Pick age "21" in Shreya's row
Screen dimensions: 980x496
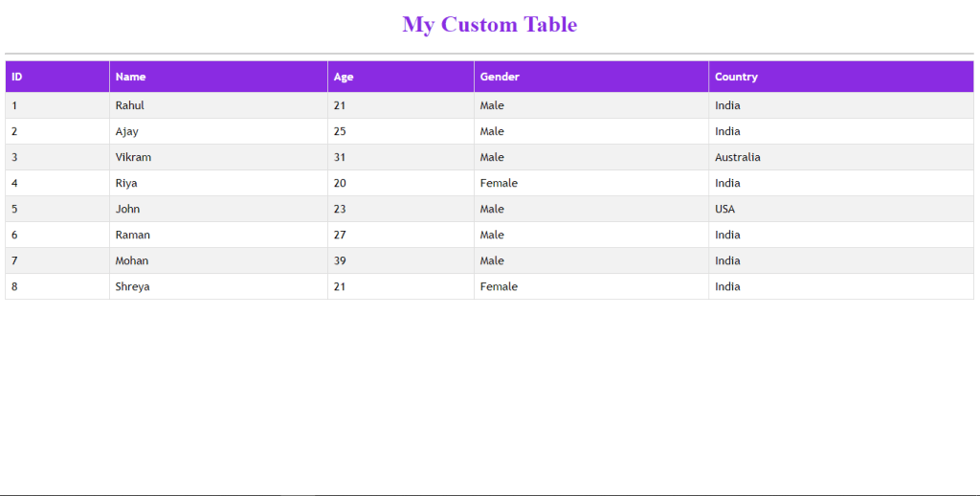coord(401,286)
